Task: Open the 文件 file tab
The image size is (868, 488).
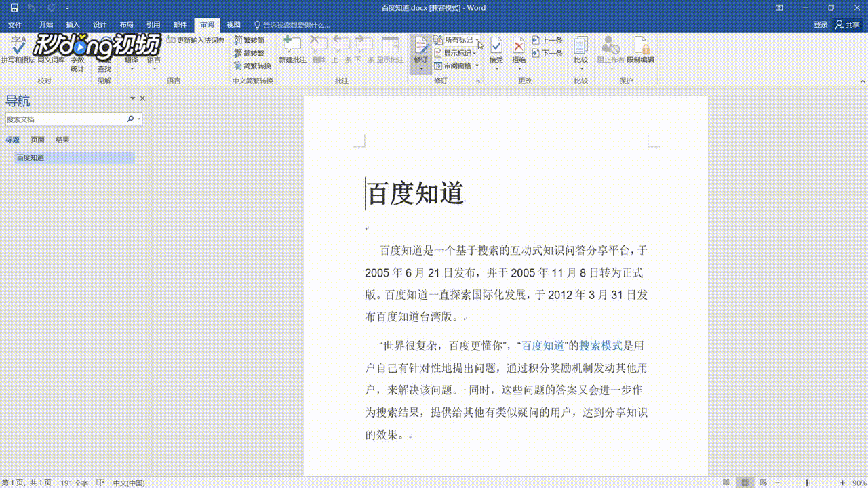Action: [x=15, y=25]
